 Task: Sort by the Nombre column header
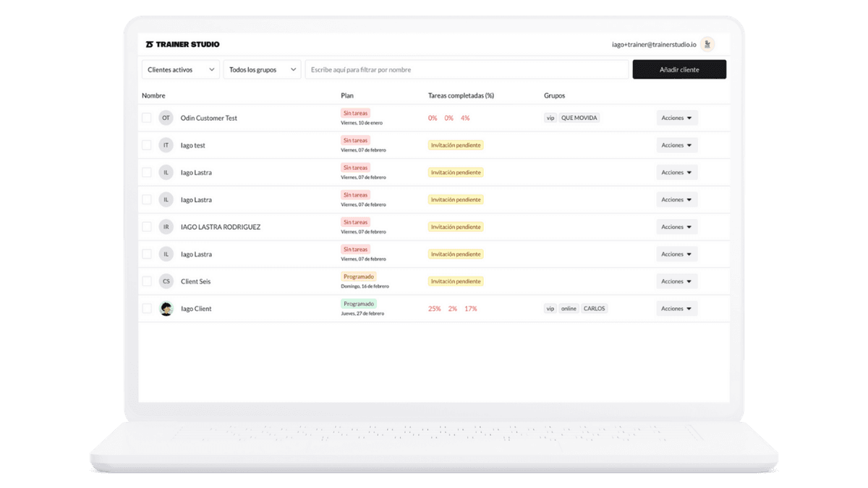[x=153, y=95]
